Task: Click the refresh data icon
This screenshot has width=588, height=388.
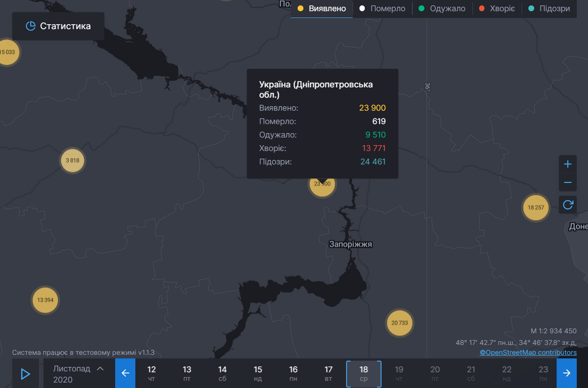Action: (x=567, y=204)
